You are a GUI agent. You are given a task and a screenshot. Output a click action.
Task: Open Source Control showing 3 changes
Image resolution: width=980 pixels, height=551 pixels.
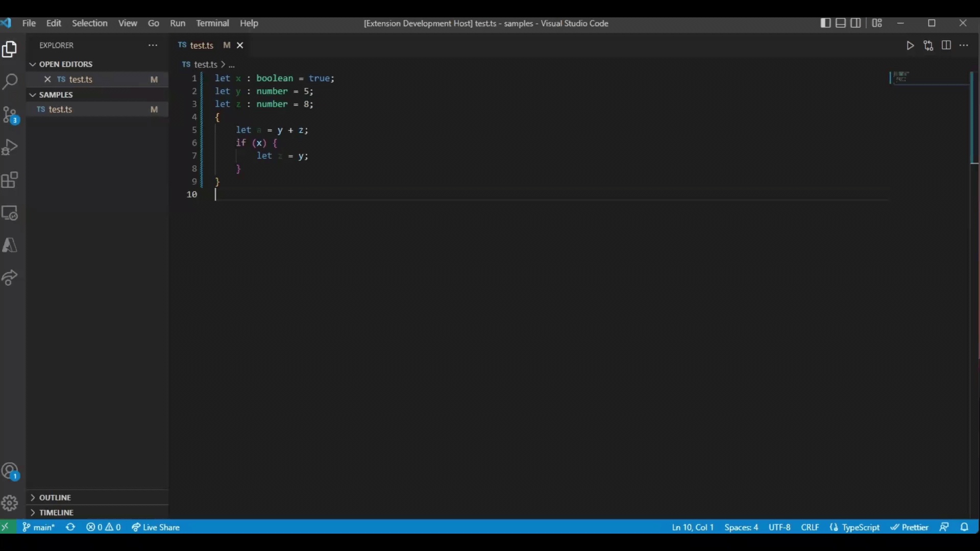coord(10,115)
